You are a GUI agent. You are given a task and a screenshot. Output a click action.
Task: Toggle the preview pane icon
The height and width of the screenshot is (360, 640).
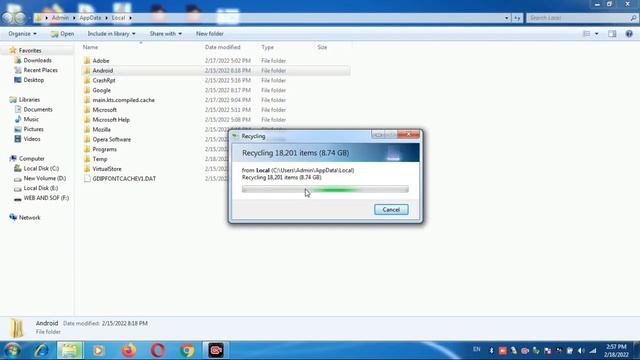pyautogui.click(x=612, y=34)
